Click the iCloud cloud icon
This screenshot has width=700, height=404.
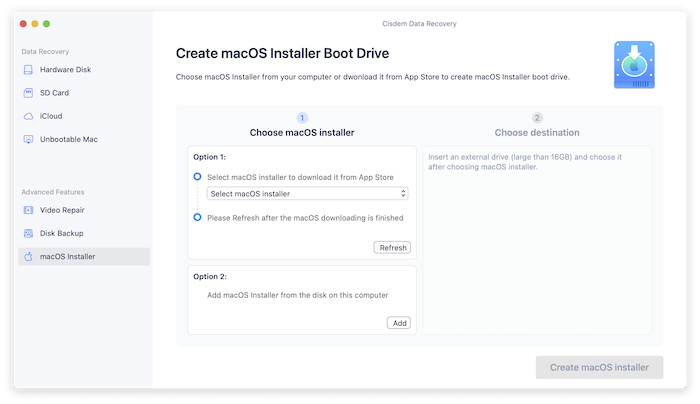click(x=28, y=116)
